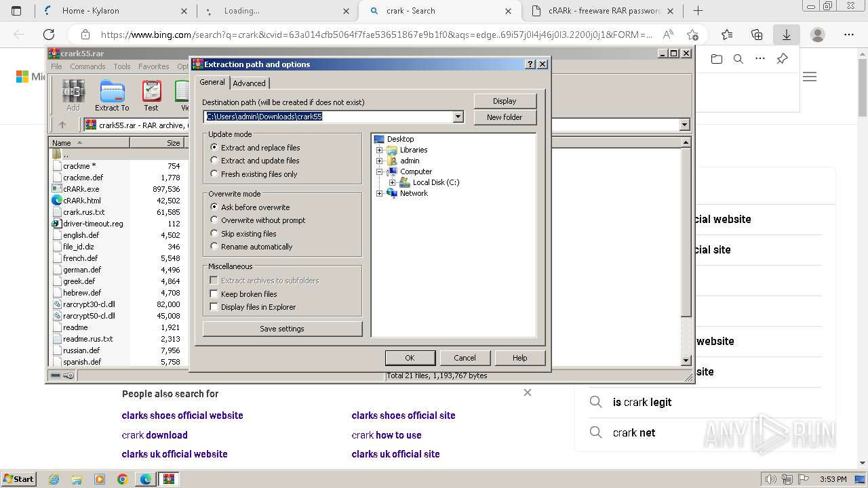The width and height of the screenshot is (868, 488).
Task: Open browser downloads icon
Action: point(787,35)
